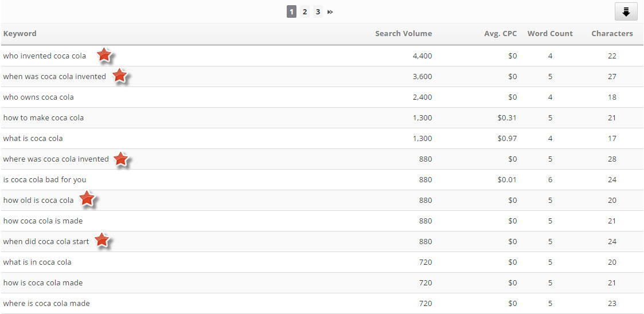The width and height of the screenshot is (644, 314).
Task: Jump to results page 3
Action: pos(318,11)
